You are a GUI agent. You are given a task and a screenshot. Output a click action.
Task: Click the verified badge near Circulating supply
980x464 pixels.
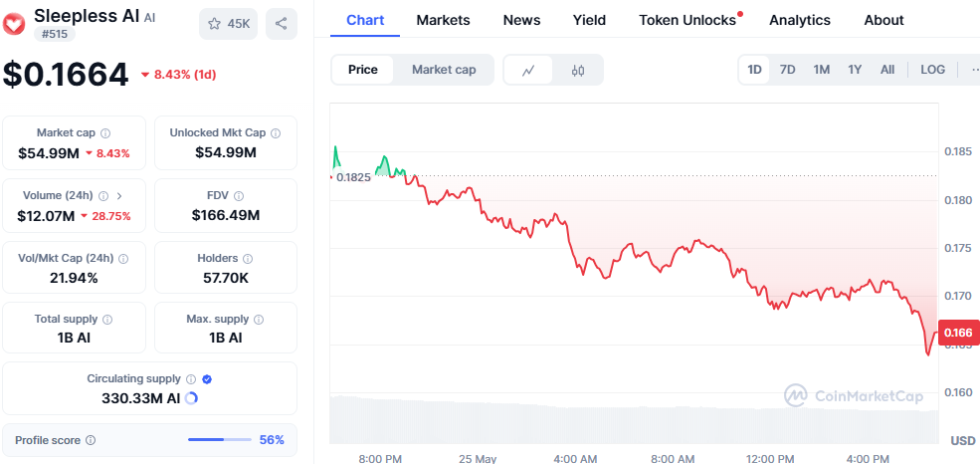[x=208, y=379]
